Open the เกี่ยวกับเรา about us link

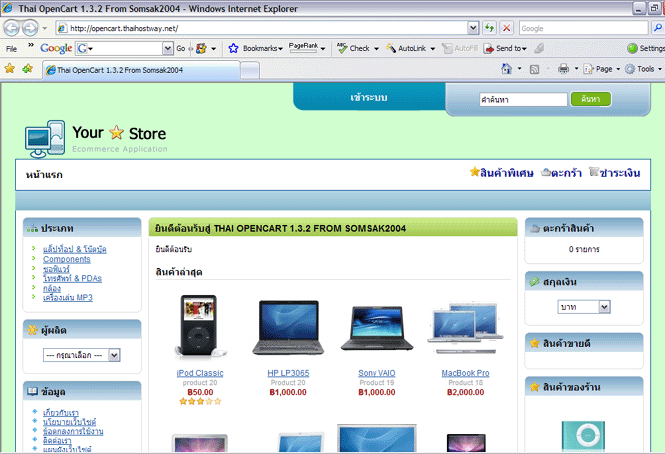click(x=61, y=412)
